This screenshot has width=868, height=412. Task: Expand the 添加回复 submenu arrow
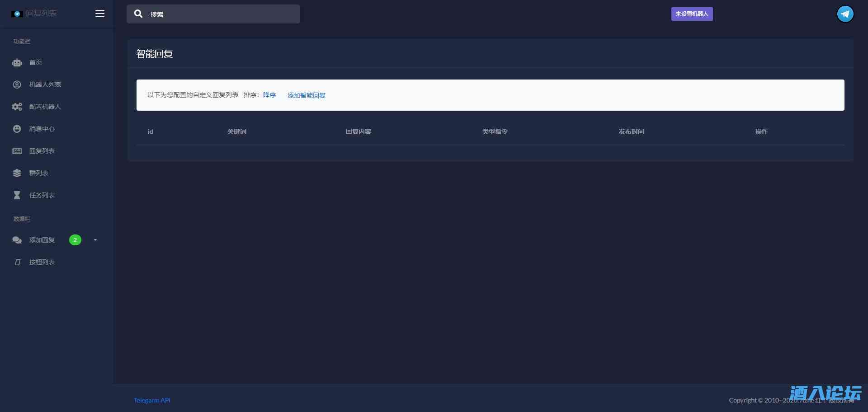pos(95,240)
